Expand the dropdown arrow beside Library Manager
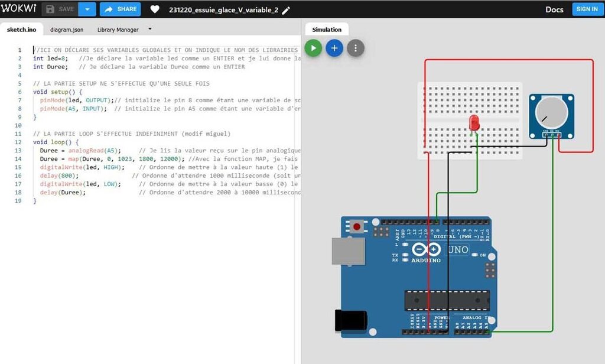This screenshot has height=364, width=605. (150, 29)
